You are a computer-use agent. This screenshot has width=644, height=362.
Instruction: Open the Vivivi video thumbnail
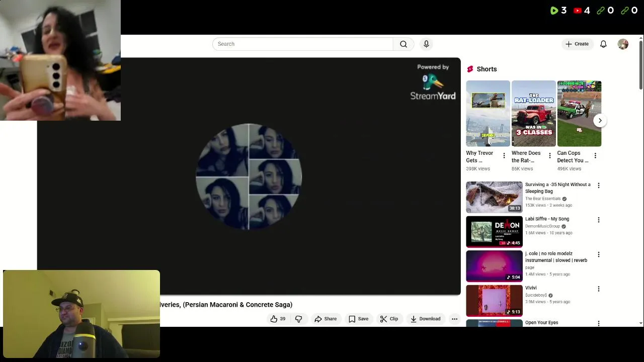coord(494,301)
